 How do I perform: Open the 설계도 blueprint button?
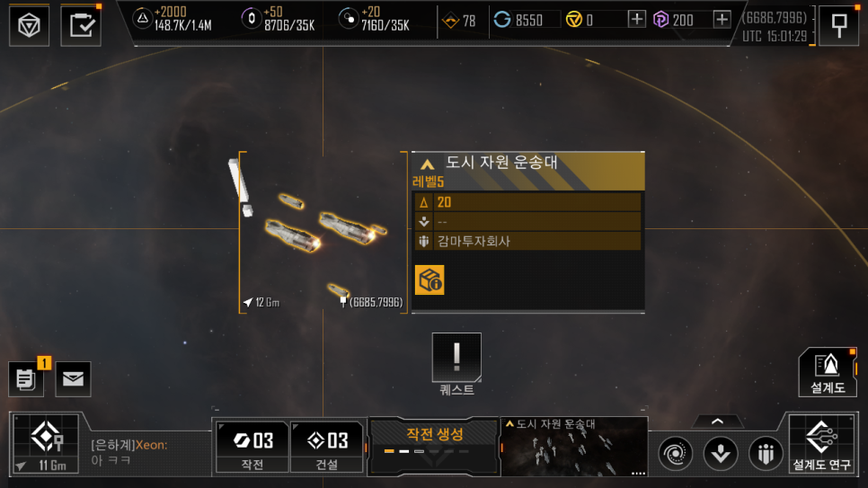(x=828, y=372)
